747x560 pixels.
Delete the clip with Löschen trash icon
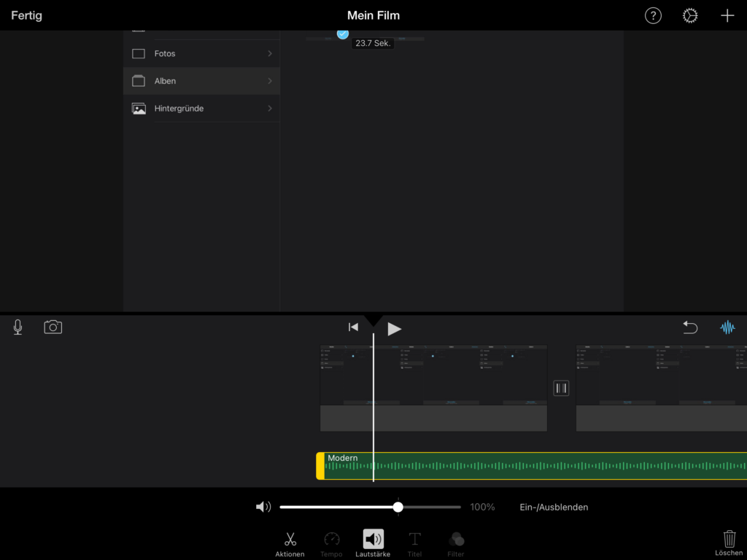(x=729, y=542)
